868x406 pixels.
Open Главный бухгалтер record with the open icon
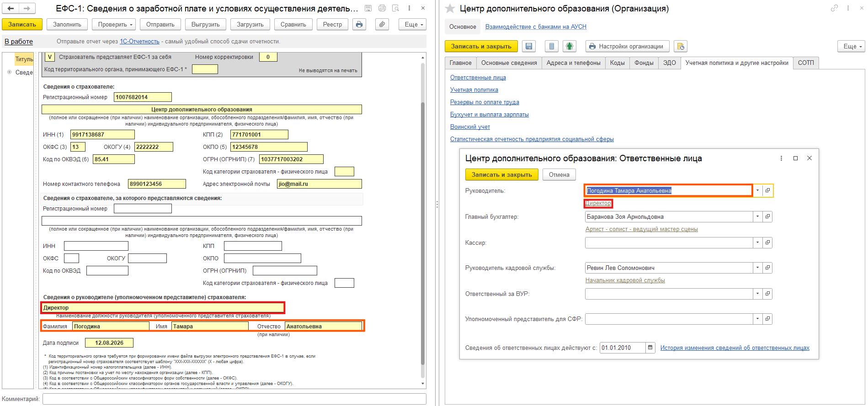click(x=767, y=216)
